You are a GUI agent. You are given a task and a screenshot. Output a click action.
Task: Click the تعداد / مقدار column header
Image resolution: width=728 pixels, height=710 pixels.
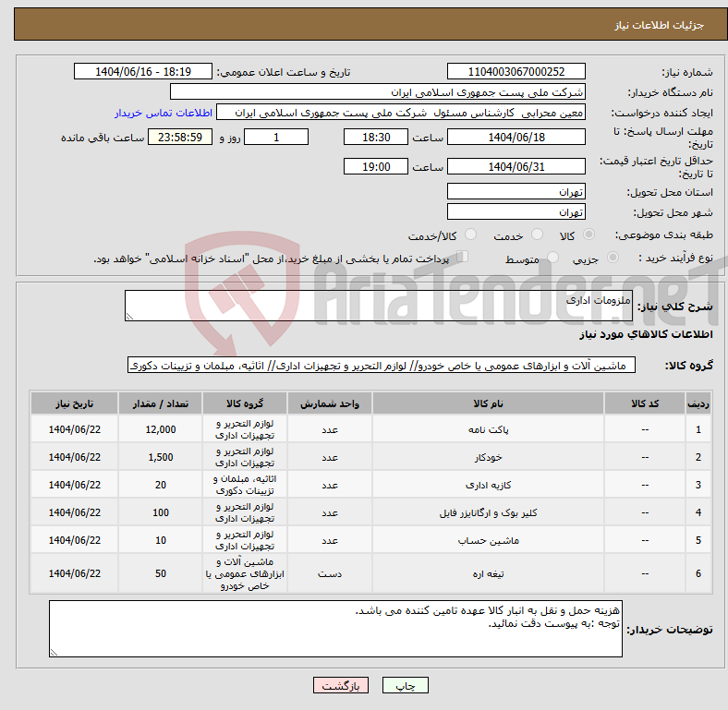pyautogui.click(x=161, y=403)
